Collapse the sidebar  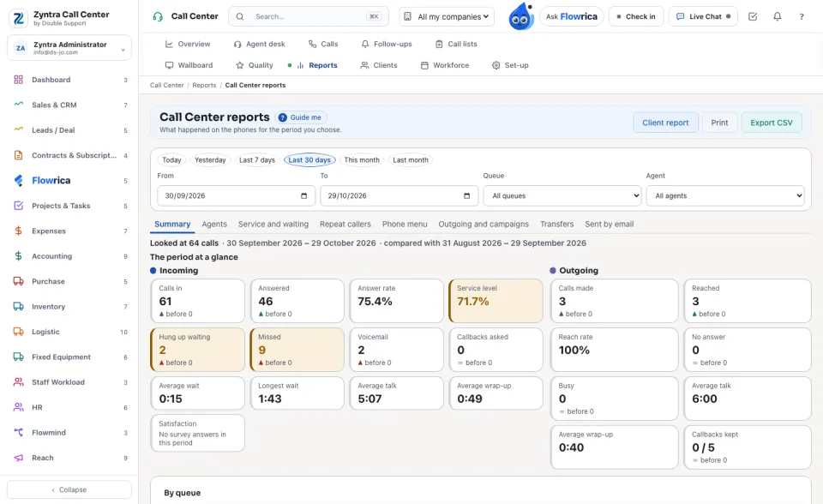pos(69,489)
